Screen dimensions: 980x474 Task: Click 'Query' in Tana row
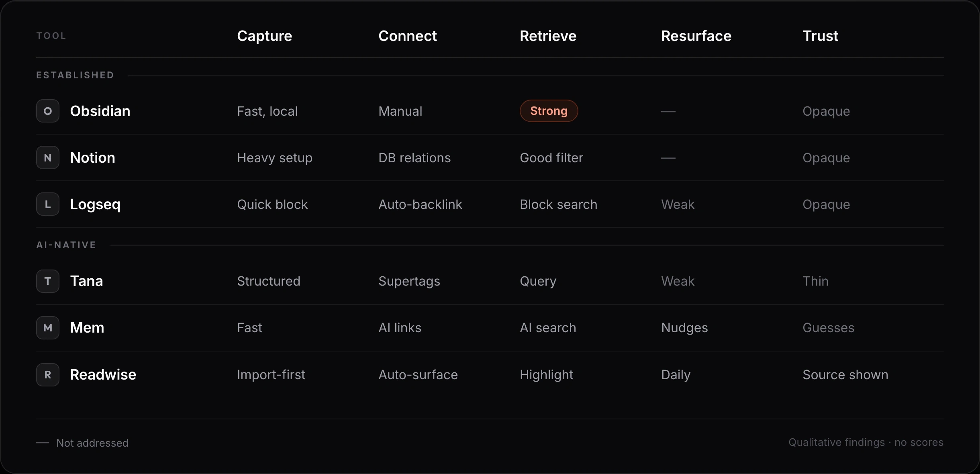538,282
